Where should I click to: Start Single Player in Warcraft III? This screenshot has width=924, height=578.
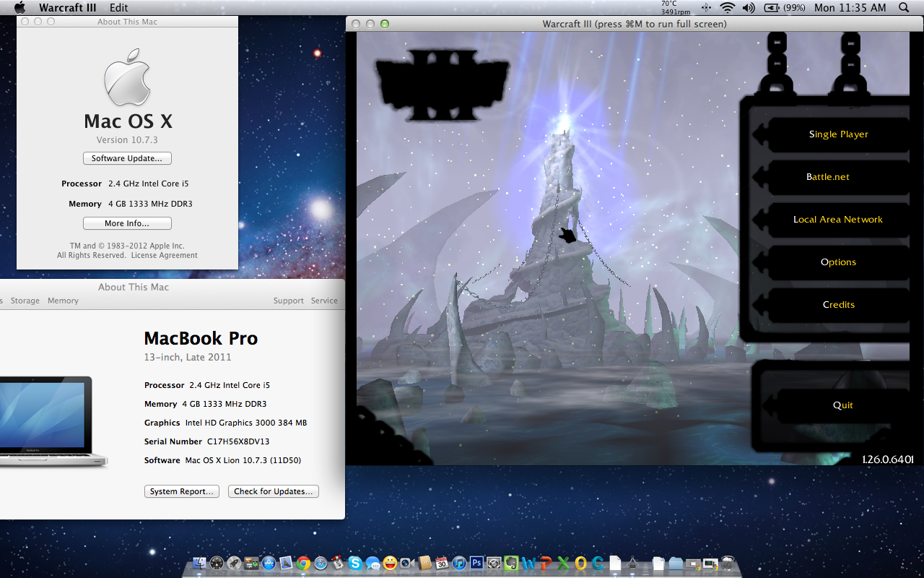pos(838,134)
